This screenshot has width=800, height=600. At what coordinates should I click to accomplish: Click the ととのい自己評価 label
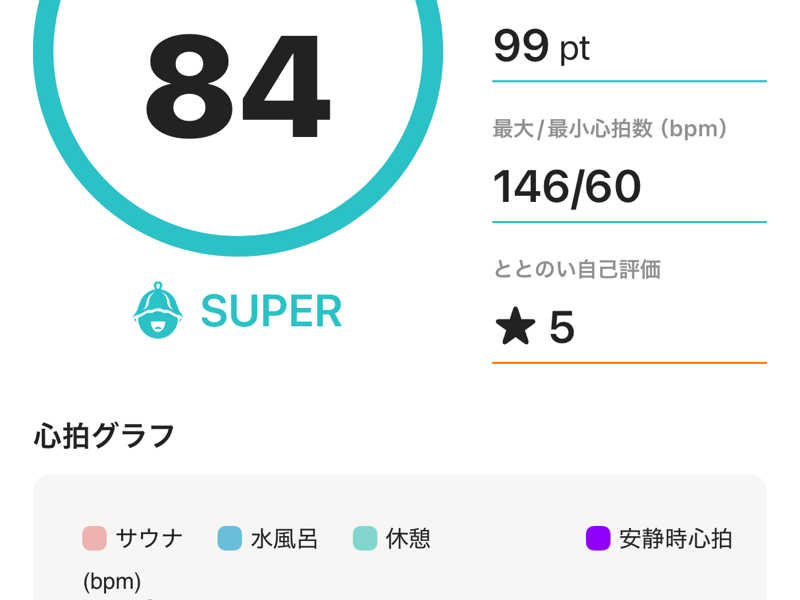point(577,269)
